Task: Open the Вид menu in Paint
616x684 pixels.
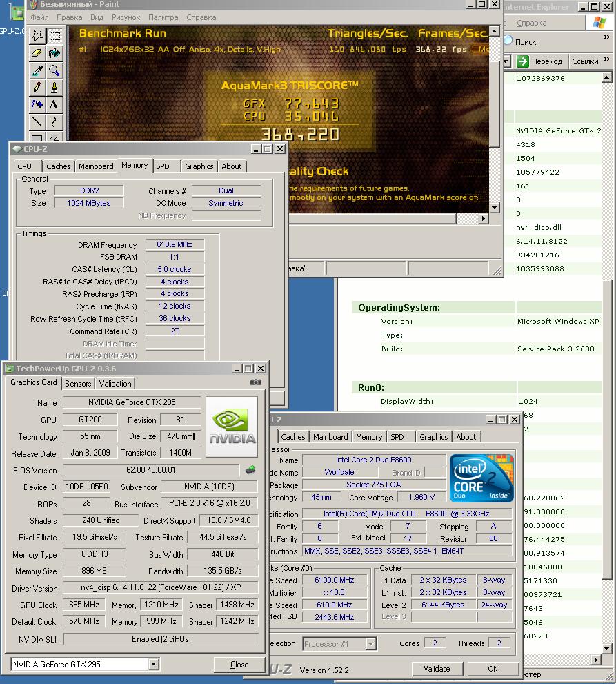Action: [x=97, y=17]
